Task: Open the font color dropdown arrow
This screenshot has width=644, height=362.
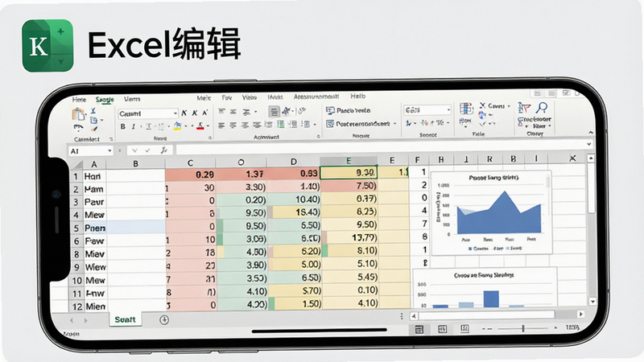Action: coord(208,126)
